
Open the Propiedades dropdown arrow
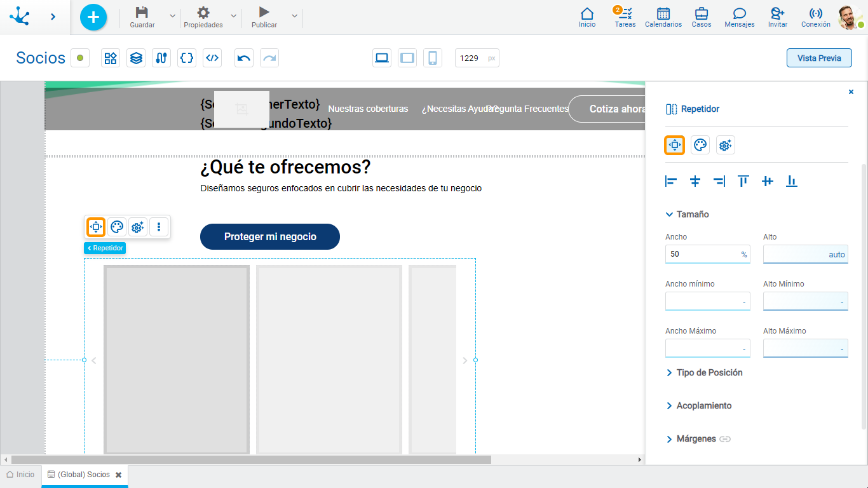pyautogui.click(x=233, y=15)
